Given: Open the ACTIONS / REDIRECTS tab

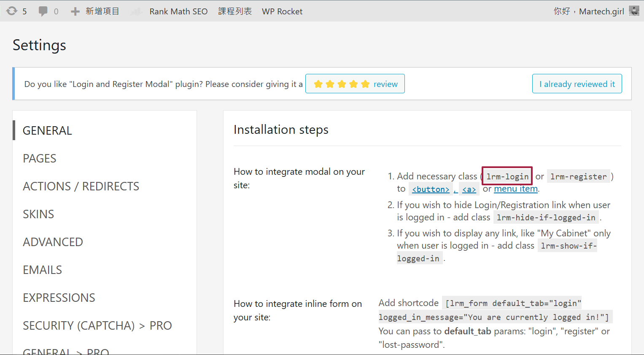Looking at the screenshot, I should (x=81, y=186).
